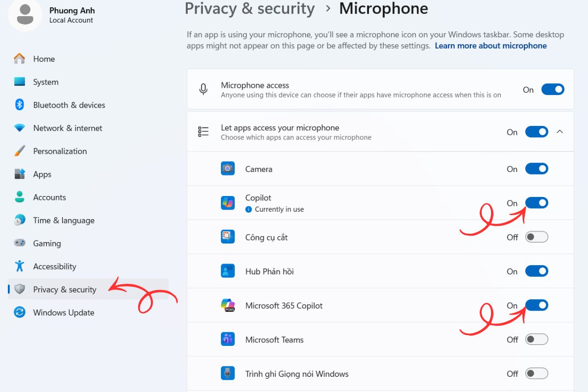Image resolution: width=588 pixels, height=392 pixels.
Task: Click the Camera app icon
Action: tap(228, 169)
